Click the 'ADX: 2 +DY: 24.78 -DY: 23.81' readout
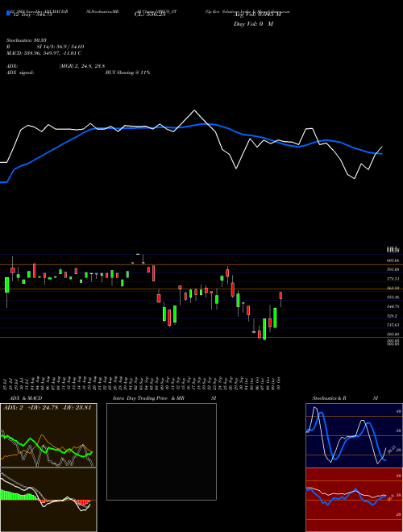Viewport: 403px width, 532px height. pyautogui.click(x=48, y=408)
